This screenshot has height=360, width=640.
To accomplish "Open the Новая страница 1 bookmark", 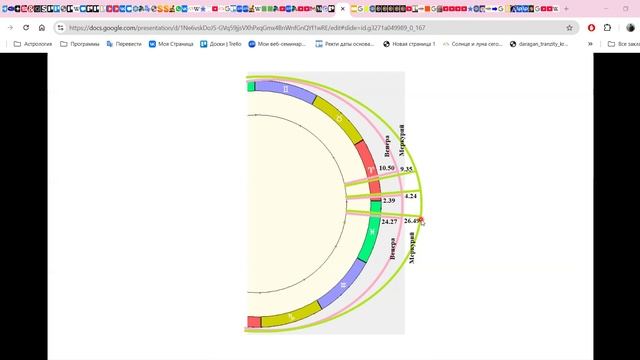I will (409, 44).
